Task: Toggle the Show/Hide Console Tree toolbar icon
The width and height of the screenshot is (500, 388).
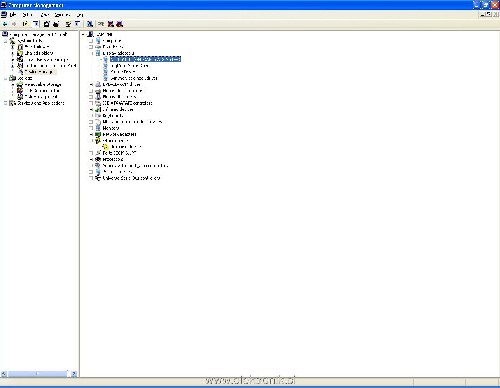Action: tap(36, 24)
